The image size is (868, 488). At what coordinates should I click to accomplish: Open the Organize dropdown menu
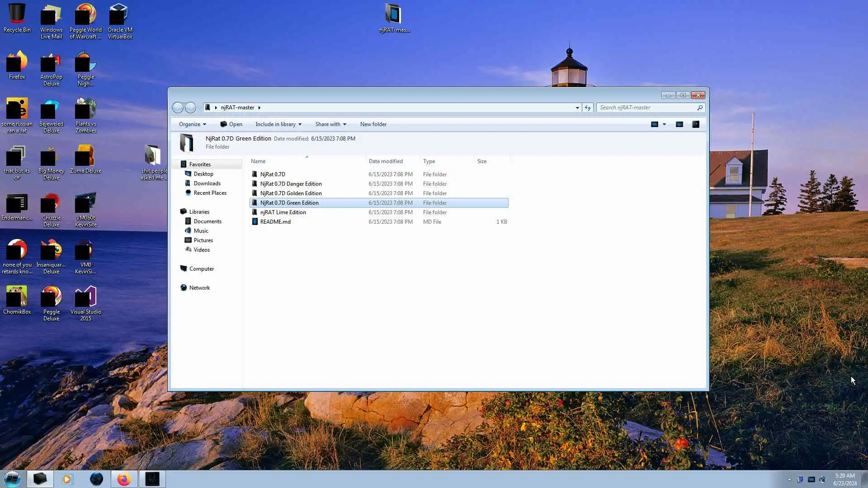tap(192, 124)
